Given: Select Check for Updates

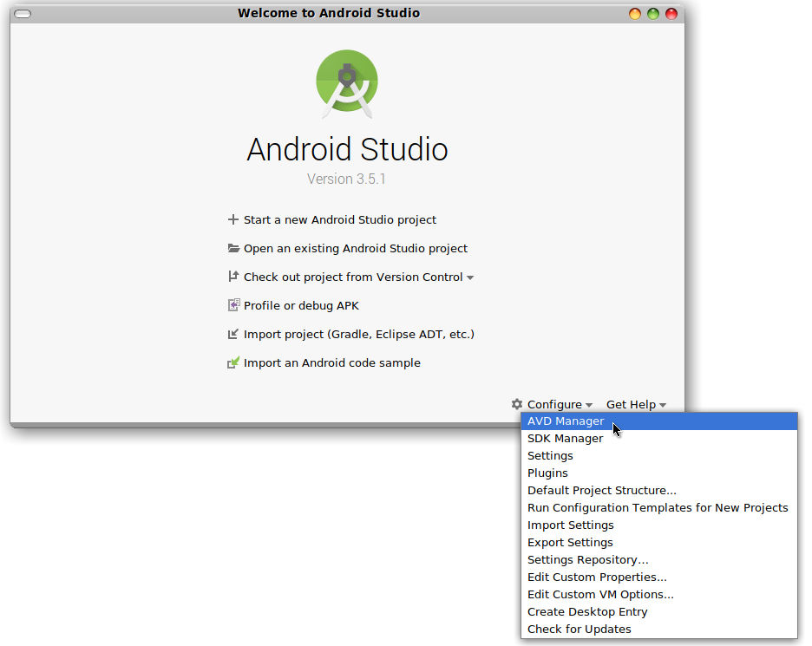Looking at the screenshot, I should point(659,630).
